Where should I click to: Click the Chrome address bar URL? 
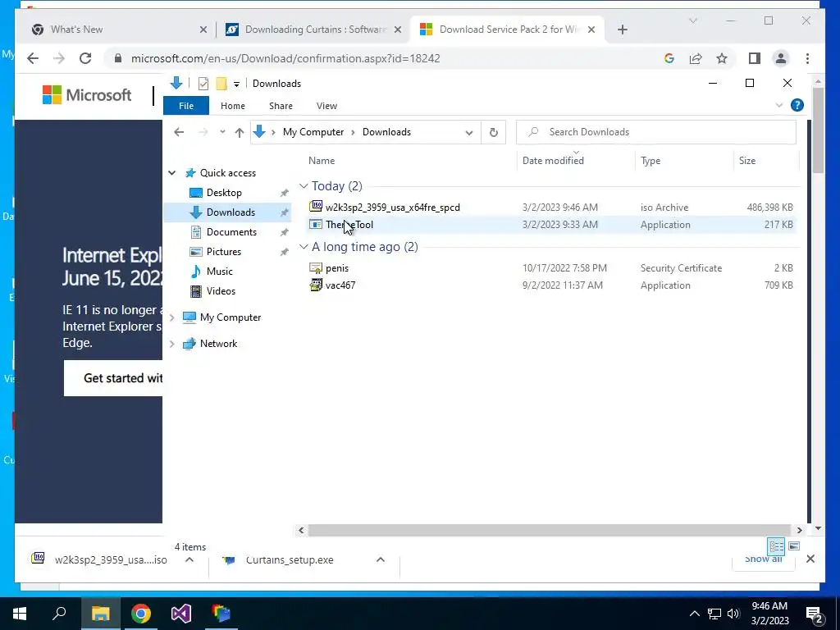285,59
